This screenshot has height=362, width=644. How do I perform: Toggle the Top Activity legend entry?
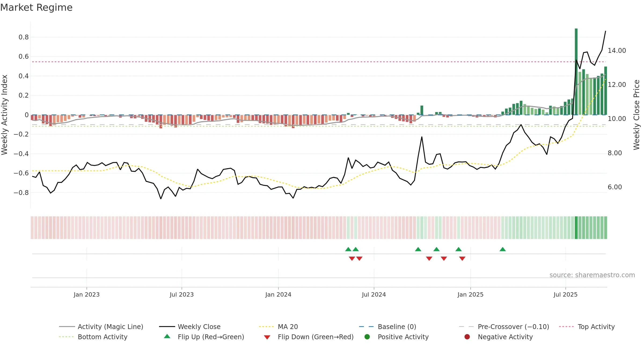587,327
